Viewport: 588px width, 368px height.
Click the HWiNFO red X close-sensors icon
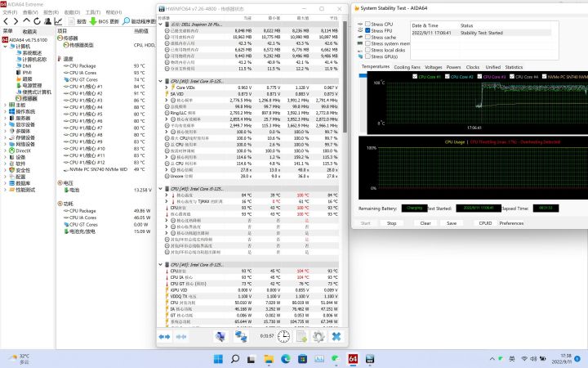pyautogui.click(x=337, y=336)
